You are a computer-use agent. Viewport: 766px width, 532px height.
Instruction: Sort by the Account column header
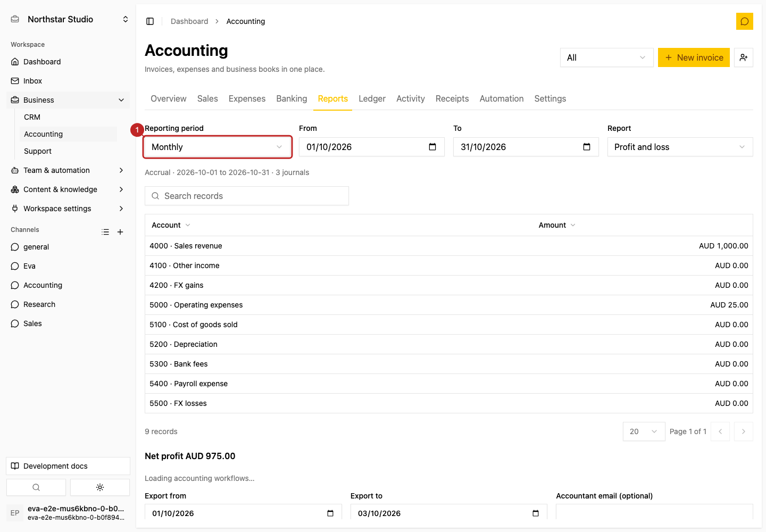click(171, 225)
